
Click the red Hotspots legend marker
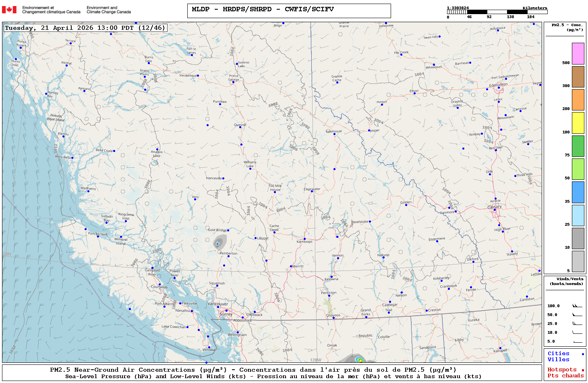tap(582, 370)
